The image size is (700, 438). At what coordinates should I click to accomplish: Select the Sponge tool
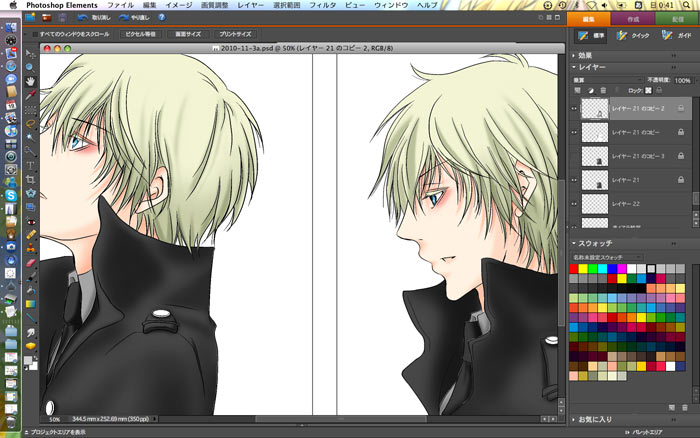[x=30, y=346]
